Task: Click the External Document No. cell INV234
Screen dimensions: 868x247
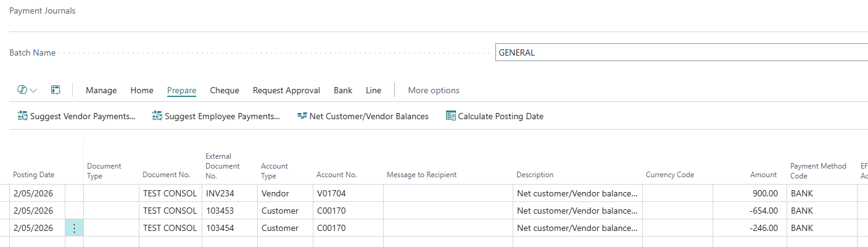Action: click(229, 193)
